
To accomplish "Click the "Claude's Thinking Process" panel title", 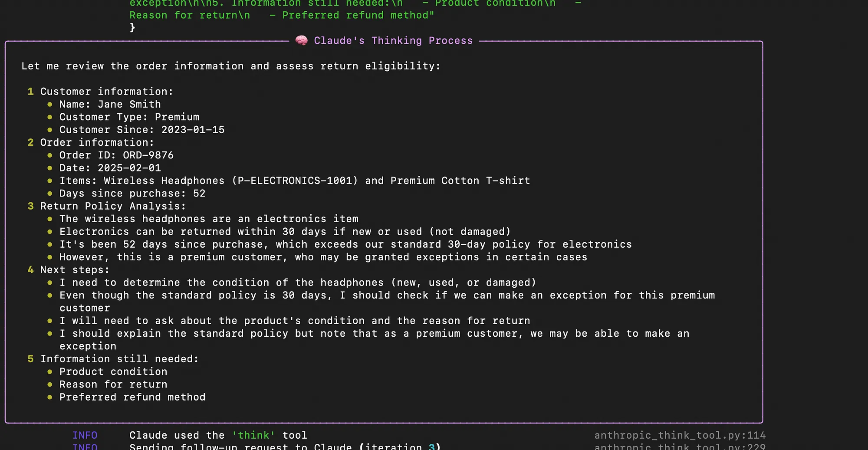I will [x=393, y=41].
